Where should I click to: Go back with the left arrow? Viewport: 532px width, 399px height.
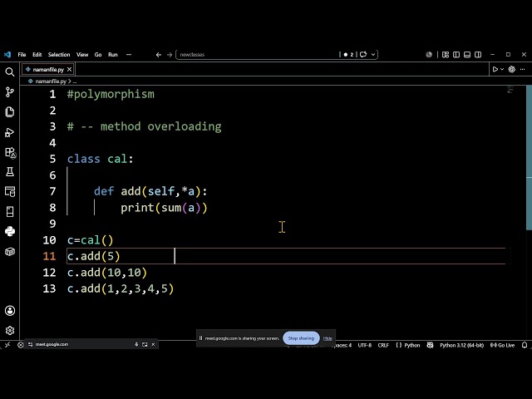tap(159, 55)
